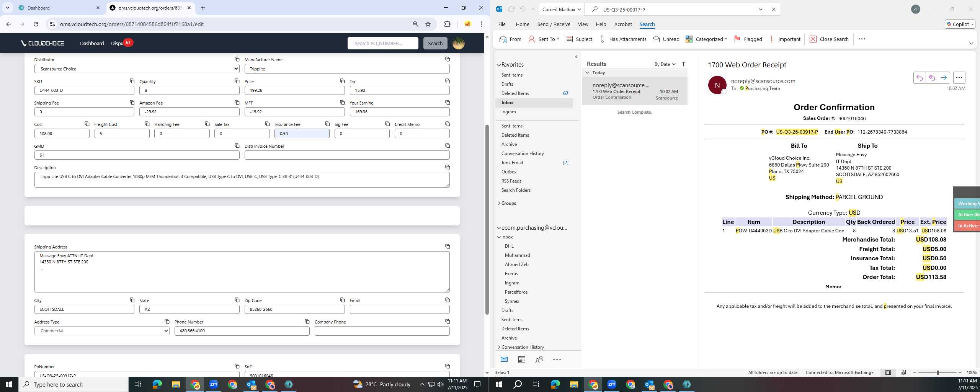Open the By Date sort dropdown
The height and width of the screenshot is (392, 980).
coord(665,64)
